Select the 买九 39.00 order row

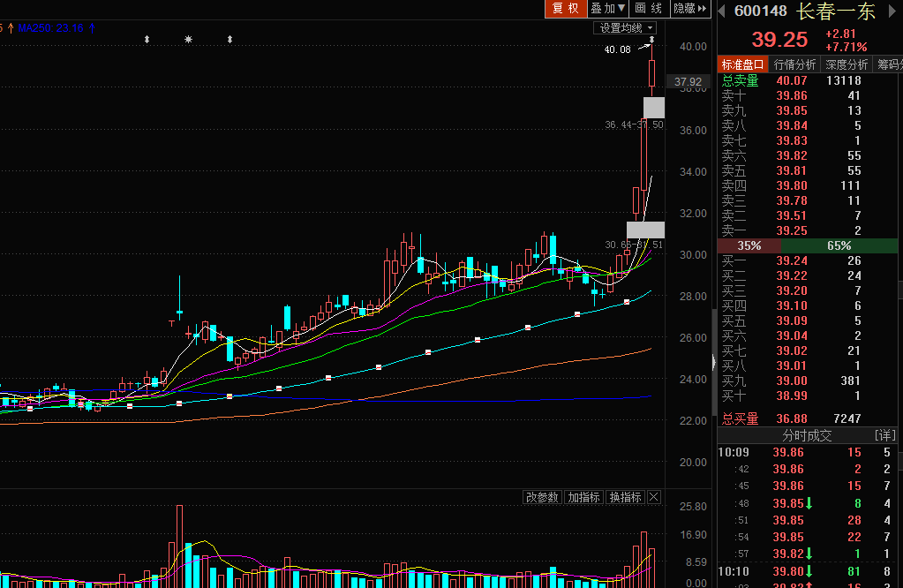[808, 381]
